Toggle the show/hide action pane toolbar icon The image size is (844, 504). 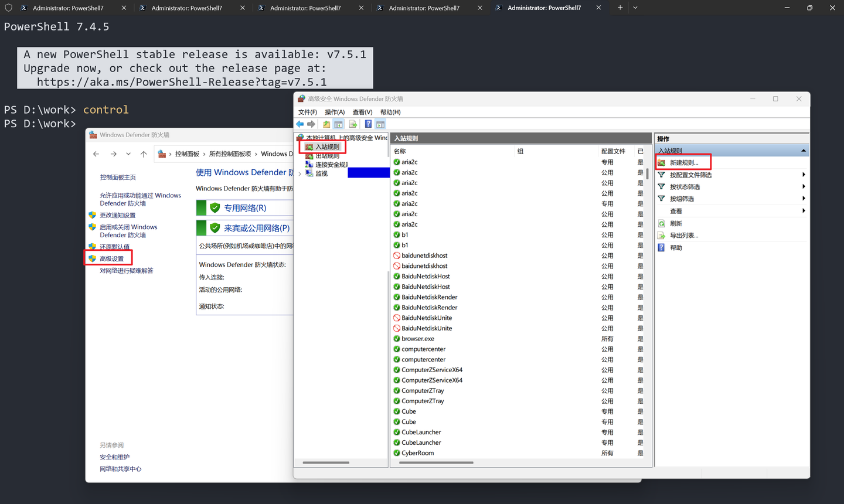380,124
